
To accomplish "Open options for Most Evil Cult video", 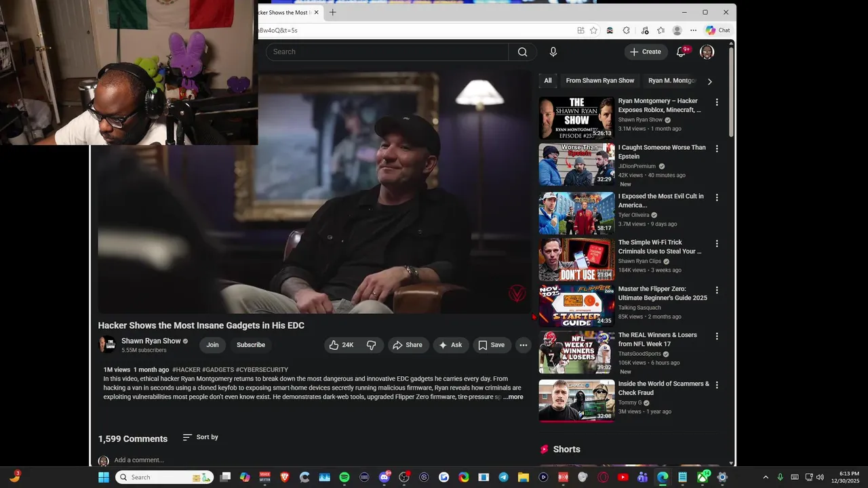I will click(717, 198).
